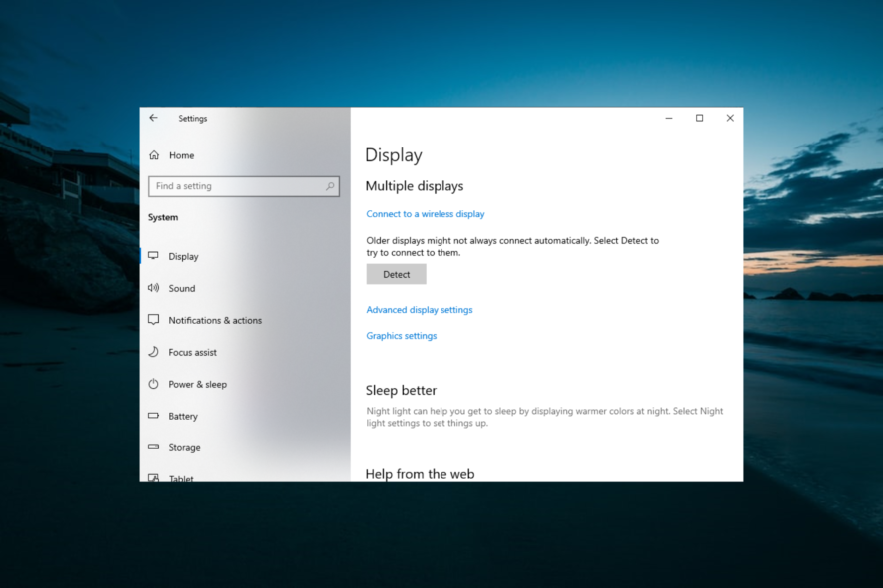Maximize the Settings window
Viewport: 883px width, 588px height.
click(699, 118)
